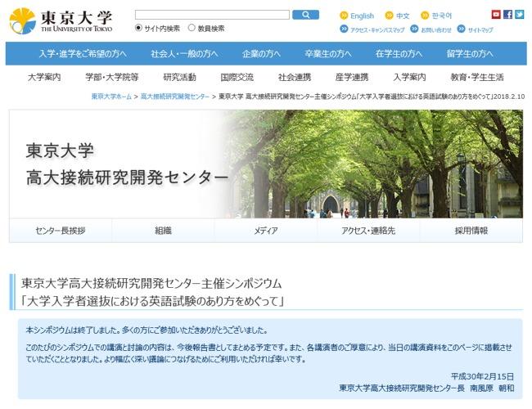Viewport: 532px width, 409px height.
Task: Click the arrow icon beside お問い合わせ
Action: point(414,29)
